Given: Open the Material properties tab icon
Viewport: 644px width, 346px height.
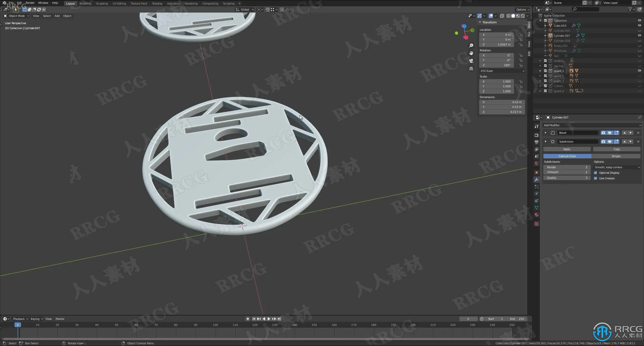Looking at the screenshot, I should pos(537,215).
